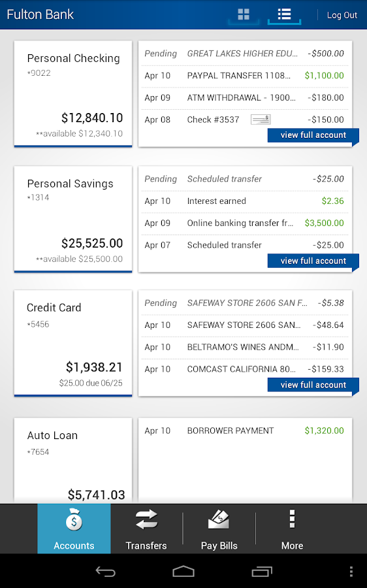Switch to grid view icon
Image resolution: width=367 pixels, height=588 pixels.
click(244, 14)
